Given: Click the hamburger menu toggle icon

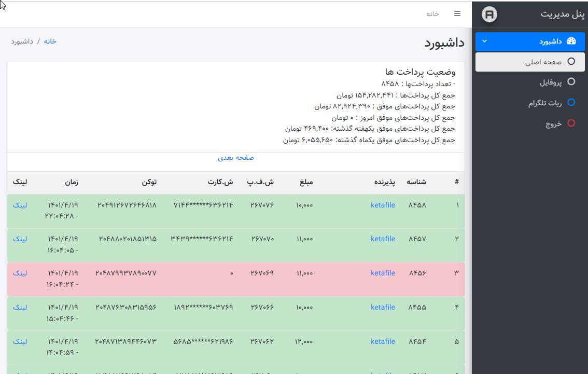Looking at the screenshot, I should (457, 13).
